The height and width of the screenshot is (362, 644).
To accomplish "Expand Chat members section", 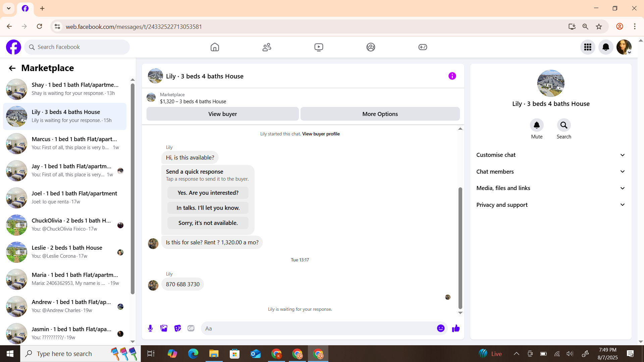I will coord(551,172).
